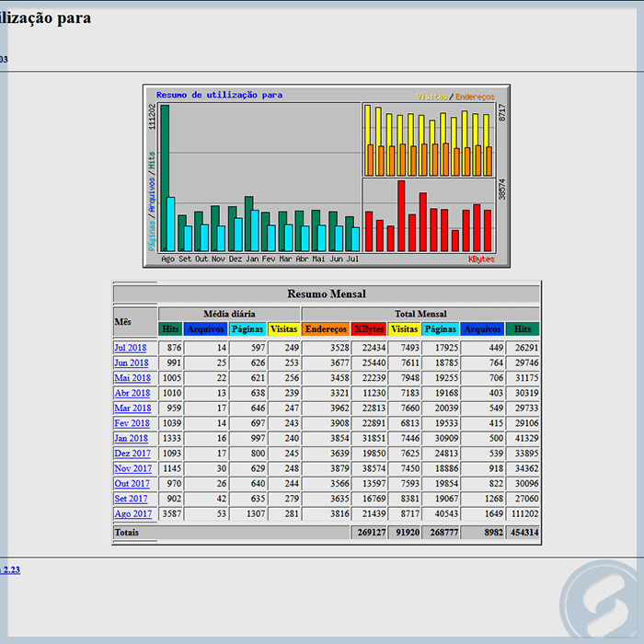Click total KBytes value 269127
The width and height of the screenshot is (644, 644).
[372, 533]
